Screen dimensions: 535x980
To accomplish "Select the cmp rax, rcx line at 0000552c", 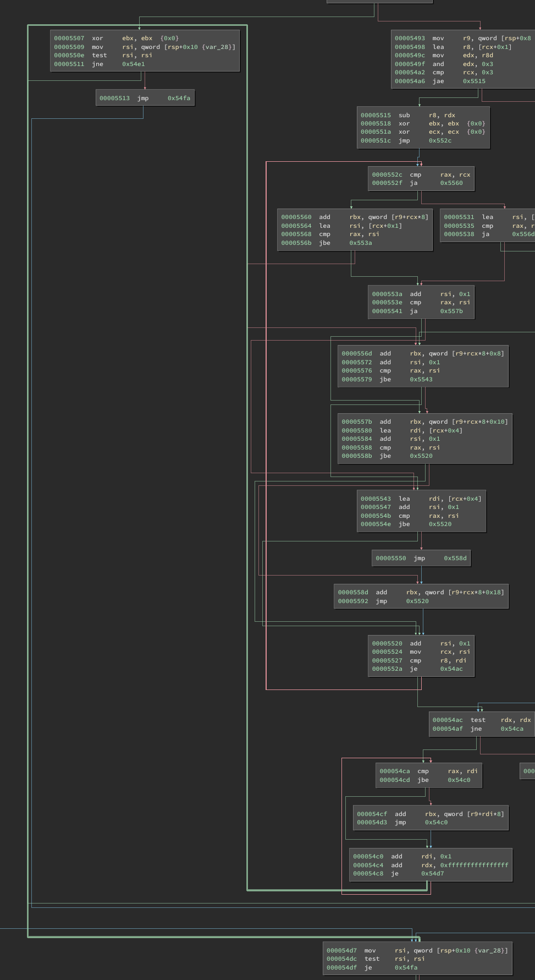I will pyautogui.click(x=421, y=174).
